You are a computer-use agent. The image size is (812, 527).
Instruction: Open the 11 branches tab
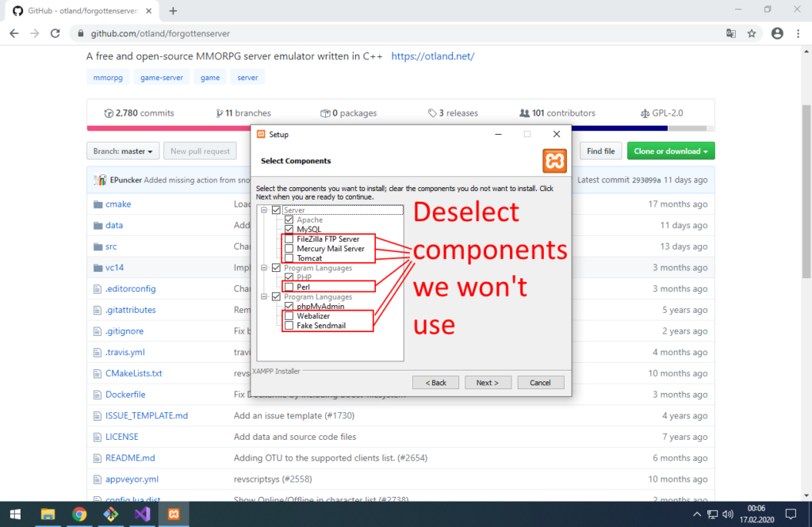(x=243, y=113)
